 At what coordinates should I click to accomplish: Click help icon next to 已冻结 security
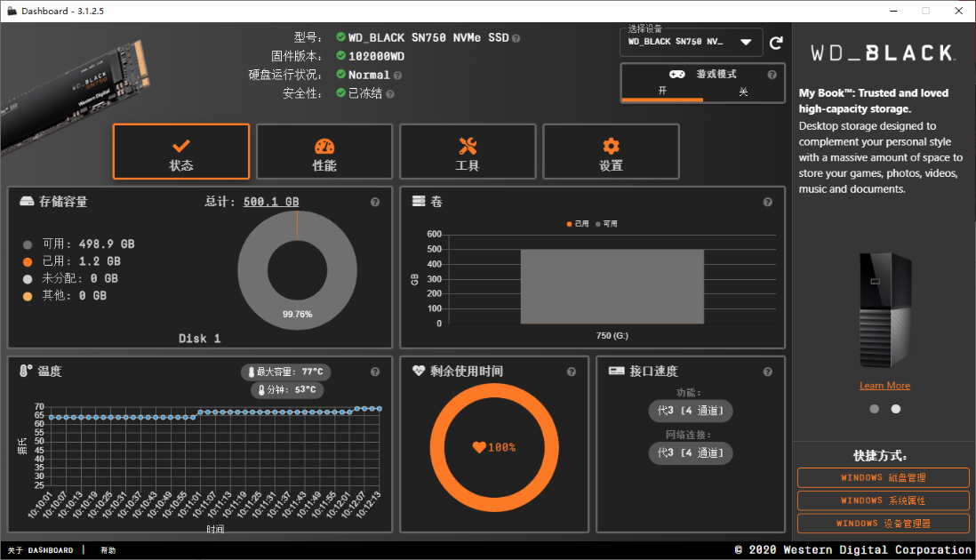[x=390, y=94]
